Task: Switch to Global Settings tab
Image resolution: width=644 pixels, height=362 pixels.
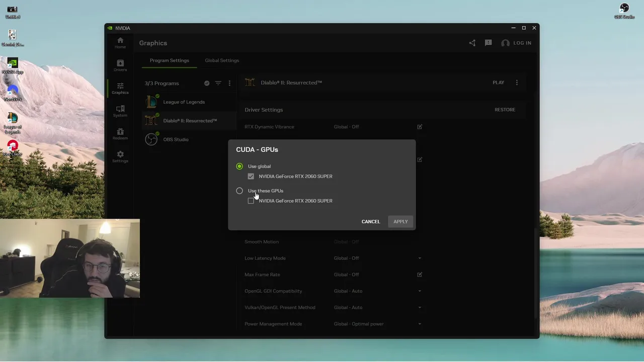Action: click(222, 60)
